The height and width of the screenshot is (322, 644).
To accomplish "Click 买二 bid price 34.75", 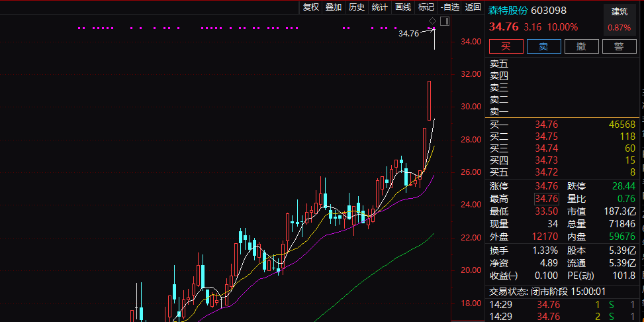I will [547, 136].
